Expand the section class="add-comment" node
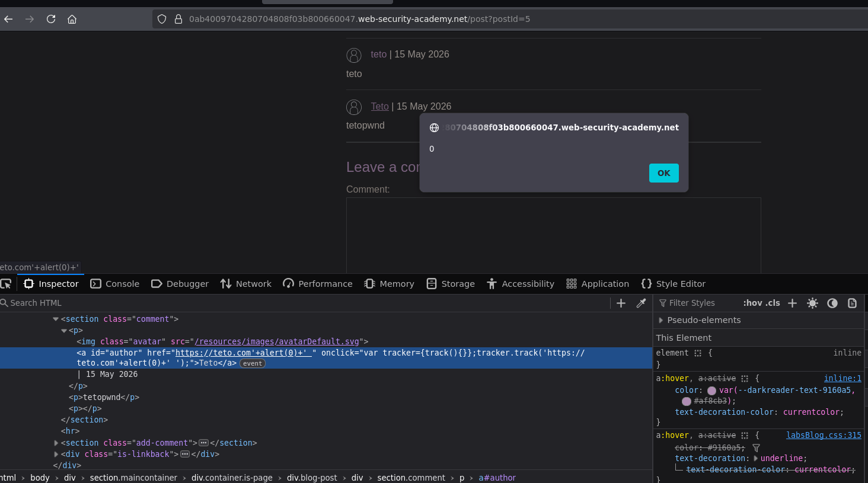Image resolution: width=868 pixels, height=483 pixels. (x=56, y=443)
